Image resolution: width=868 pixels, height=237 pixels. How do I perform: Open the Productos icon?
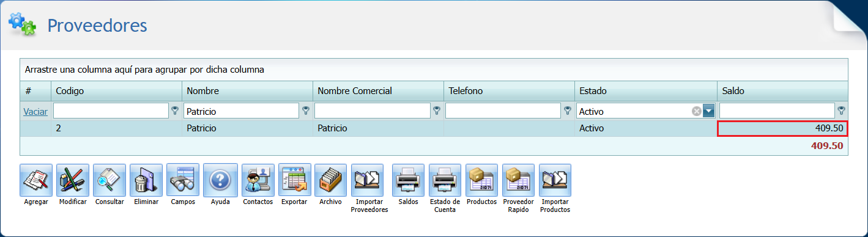[x=482, y=180]
